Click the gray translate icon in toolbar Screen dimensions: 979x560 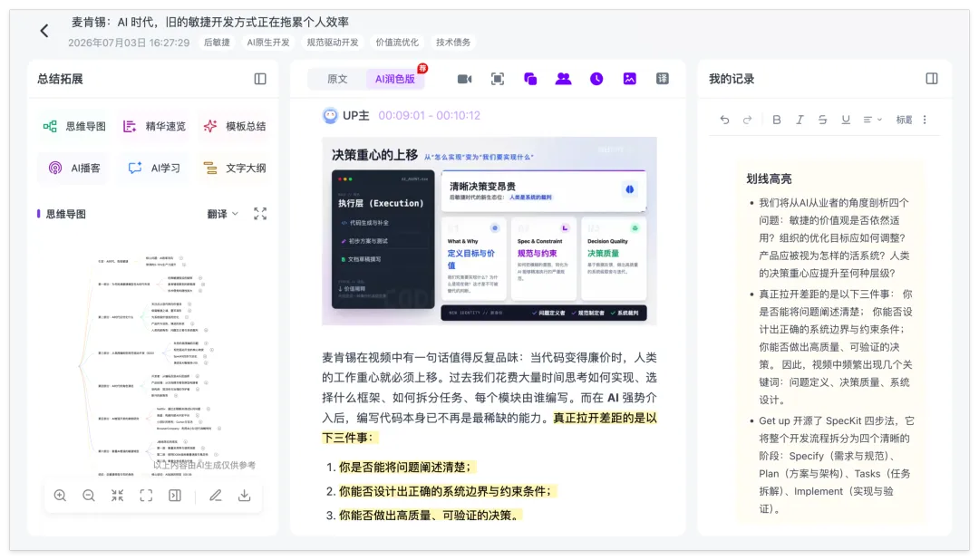(663, 79)
